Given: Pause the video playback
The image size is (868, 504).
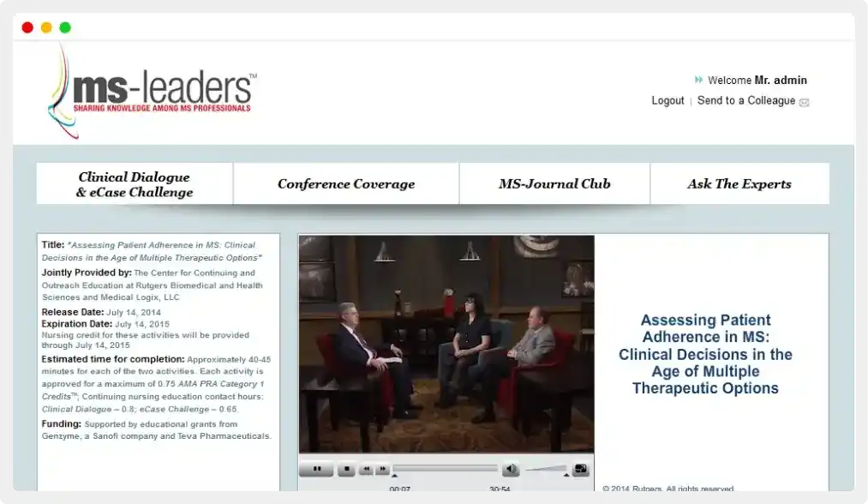Looking at the screenshot, I should (317, 469).
